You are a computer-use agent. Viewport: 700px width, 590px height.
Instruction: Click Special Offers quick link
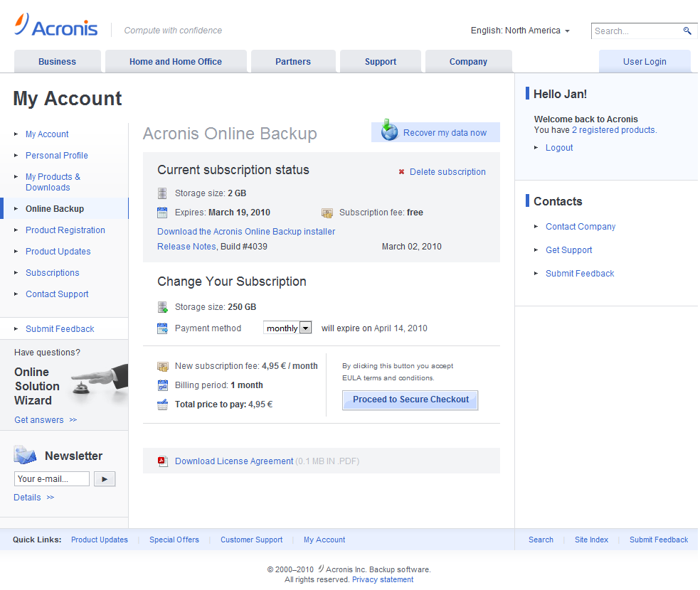174,540
